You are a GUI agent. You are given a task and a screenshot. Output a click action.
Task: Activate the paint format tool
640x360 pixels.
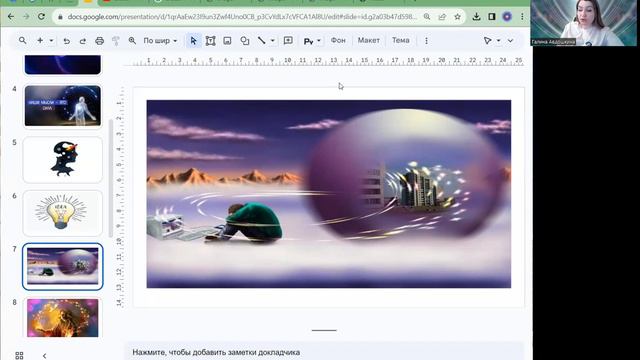pos(116,41)
